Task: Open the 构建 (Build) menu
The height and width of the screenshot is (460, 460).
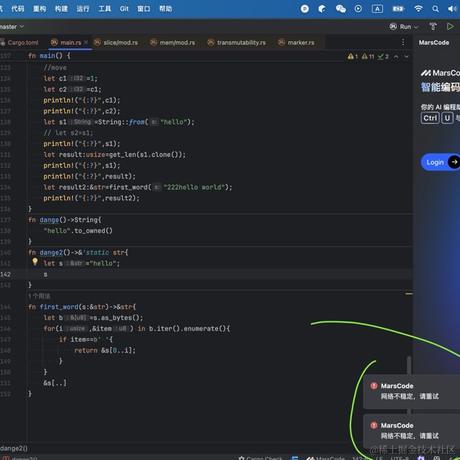Action: pyautogui.click(x=61, y=9)
